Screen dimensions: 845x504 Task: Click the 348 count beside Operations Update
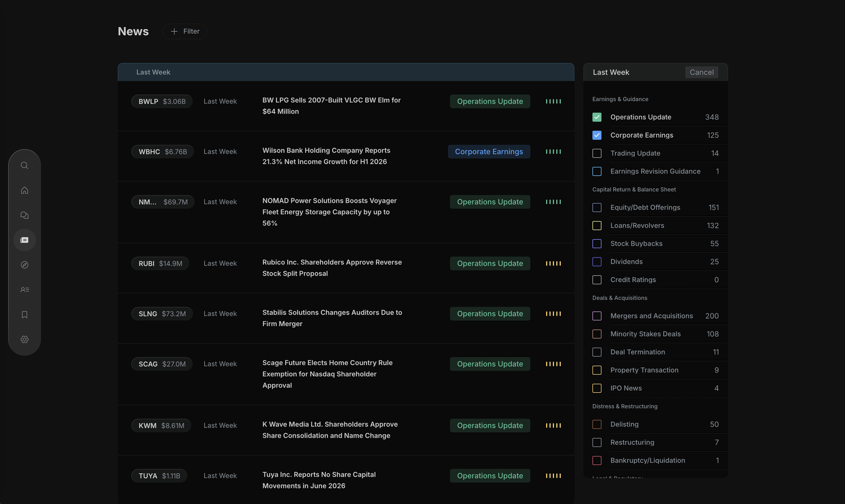coord(712,117)
